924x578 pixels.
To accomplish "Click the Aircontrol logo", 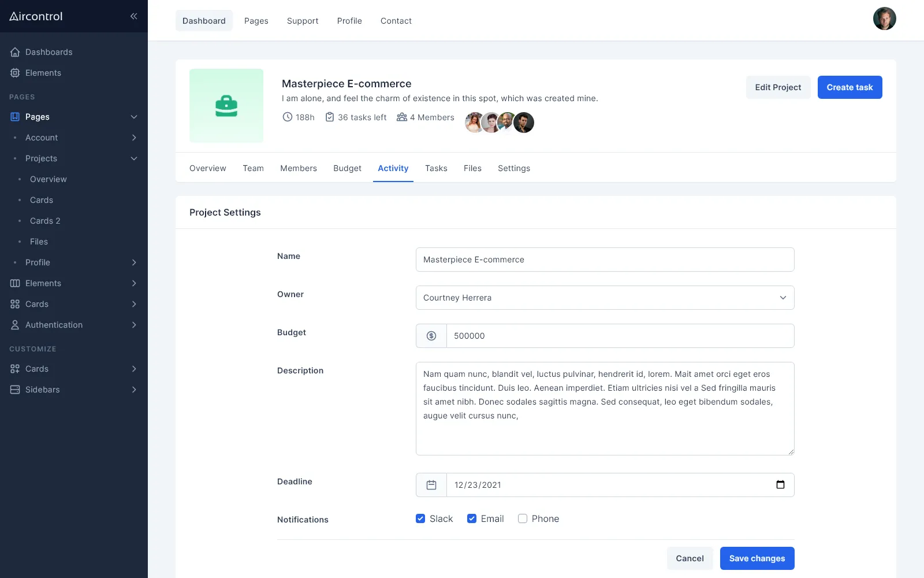I will pos(36,16).
